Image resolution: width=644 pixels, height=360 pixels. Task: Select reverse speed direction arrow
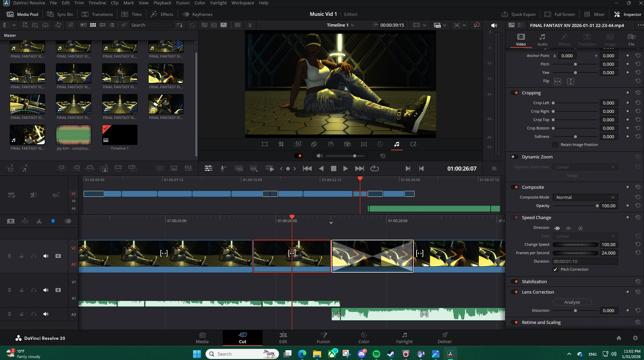tap(569, 228)
